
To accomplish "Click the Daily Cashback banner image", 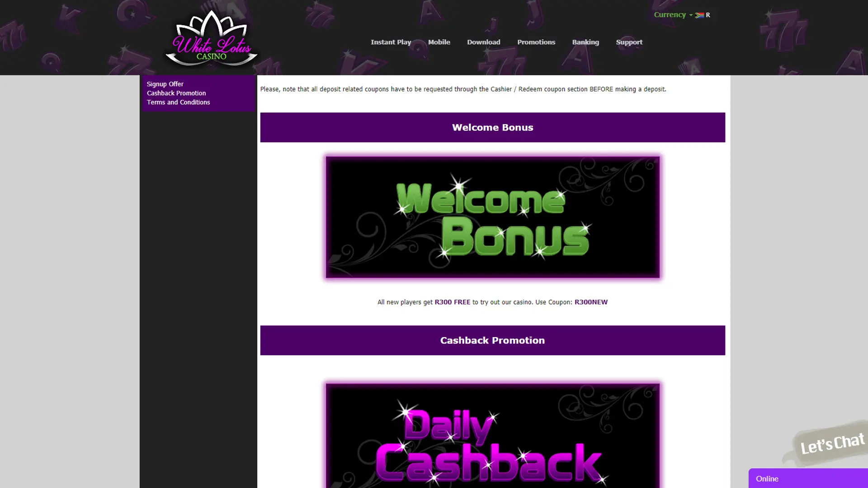I will point(492,436).
